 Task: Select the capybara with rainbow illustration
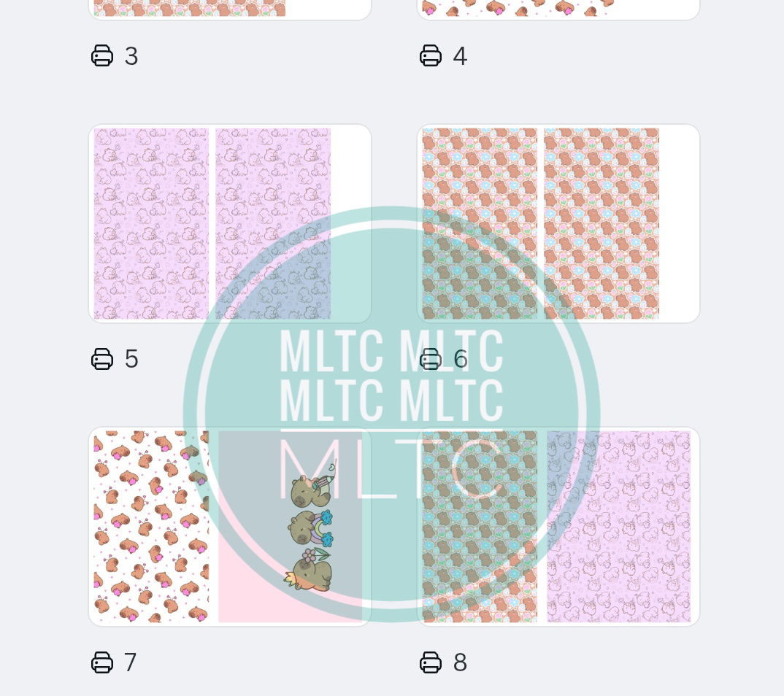tap(310, 527)
